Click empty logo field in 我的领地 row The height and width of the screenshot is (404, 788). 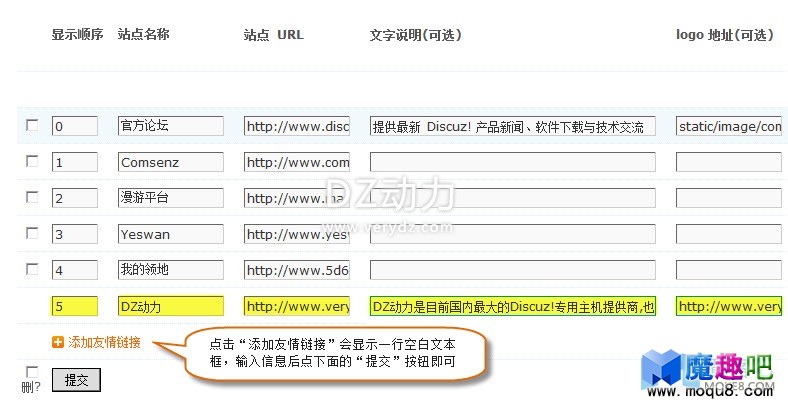729,270
